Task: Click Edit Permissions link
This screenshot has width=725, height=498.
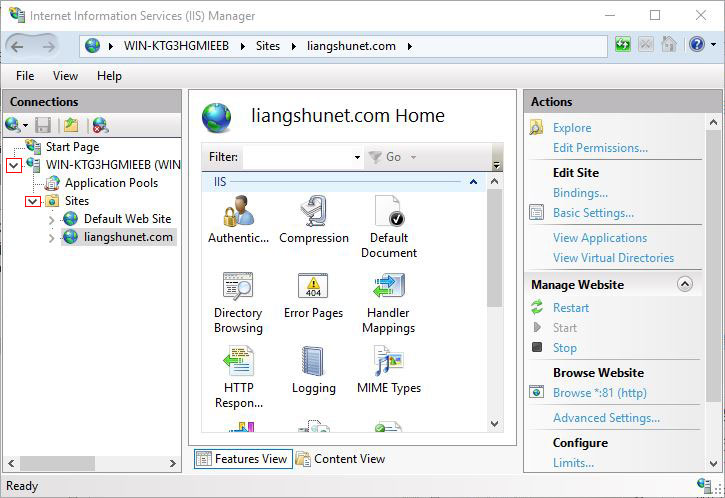Action: [600, 148]
